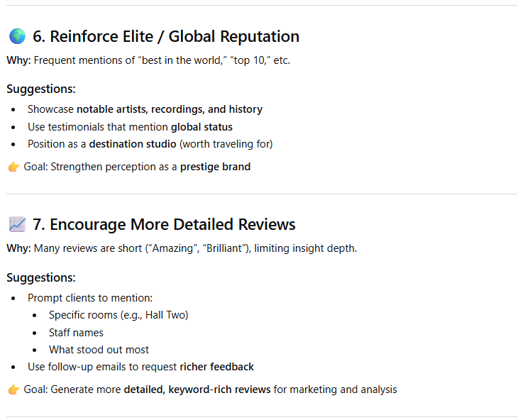This screenshot has height=420, width=525.
Task: Click the globe emoji beside section 6
Action: (x=17, y=37)
